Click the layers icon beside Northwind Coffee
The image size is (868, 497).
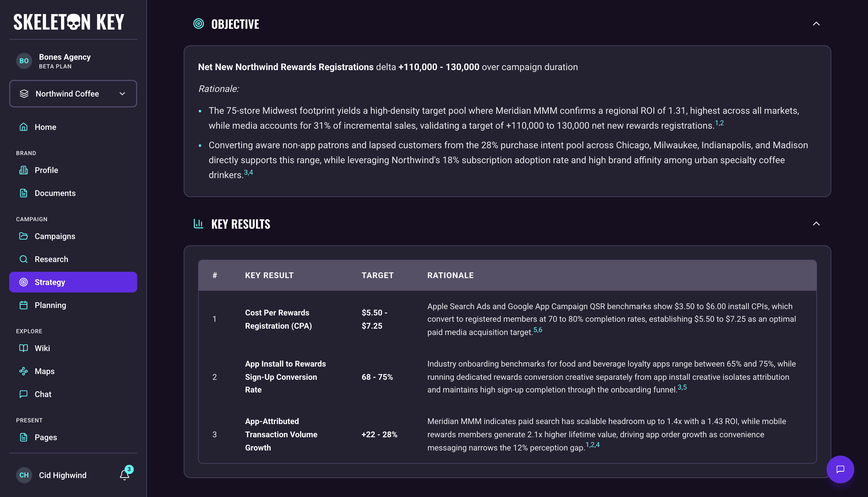pyautogui.click(x=24, y=94)
